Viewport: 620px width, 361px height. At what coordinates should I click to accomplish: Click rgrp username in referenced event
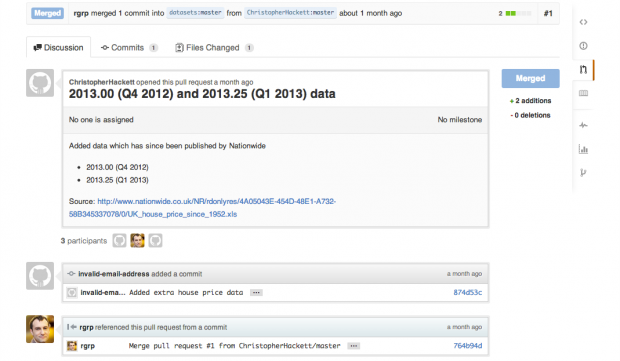click(x=86, y=327)
